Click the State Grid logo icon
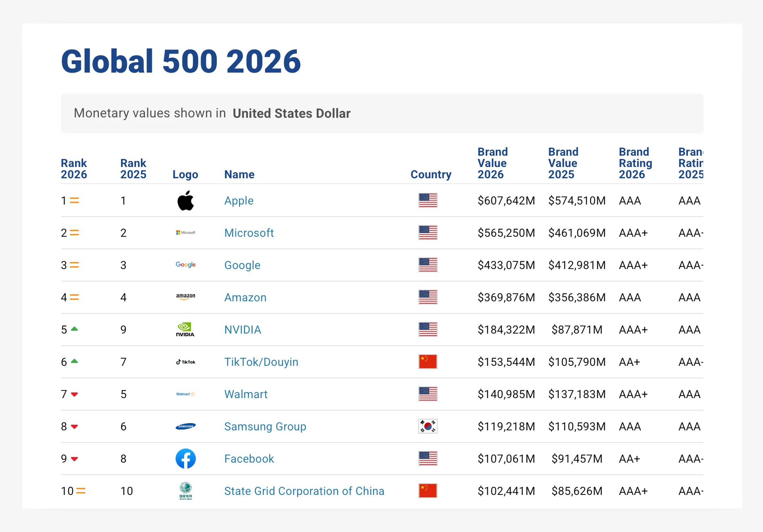 coord(185,491)
